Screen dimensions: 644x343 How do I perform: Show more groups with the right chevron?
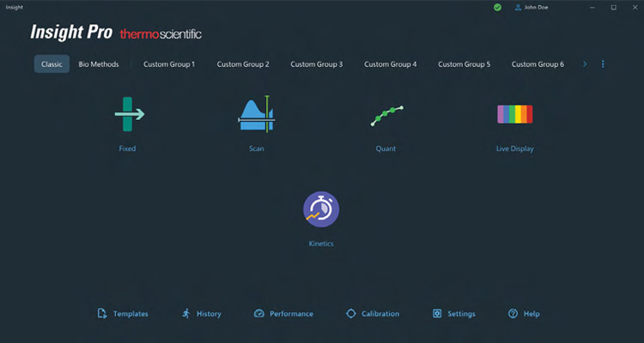pos(585,64)
